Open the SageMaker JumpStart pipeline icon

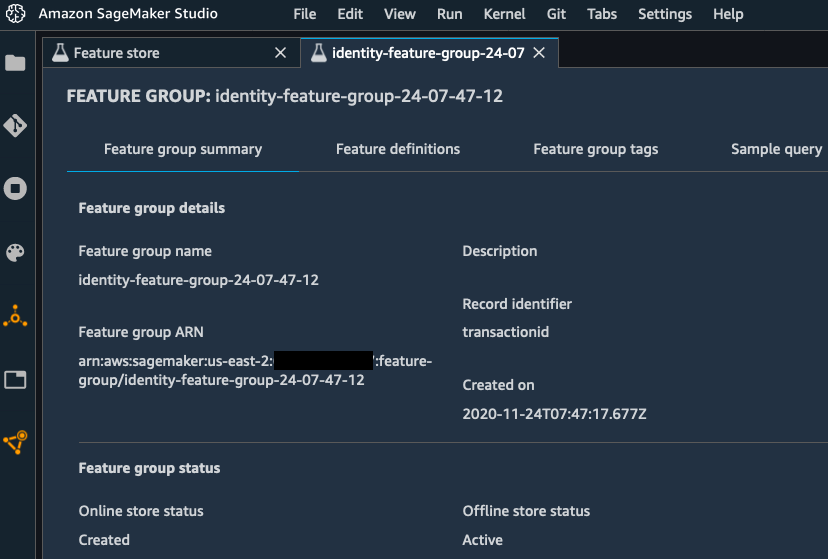tap(15, 442)
